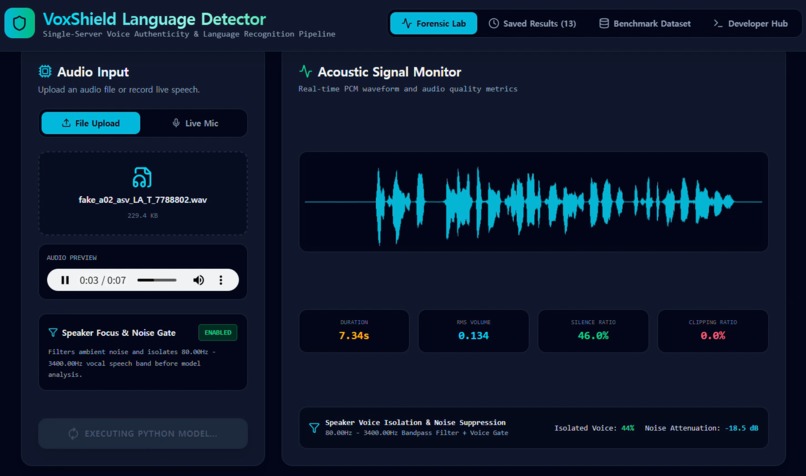Click the RMS Volume 0.134 value

coord(473,336)
